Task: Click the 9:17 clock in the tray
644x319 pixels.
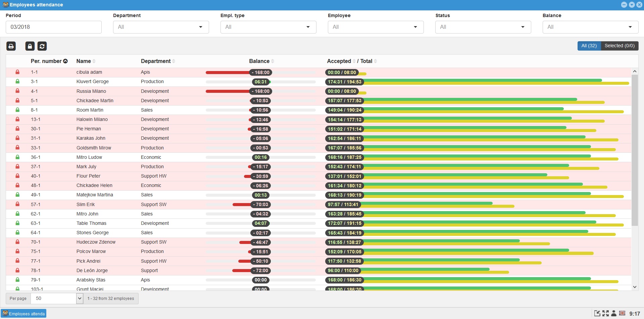Action: 635,314
